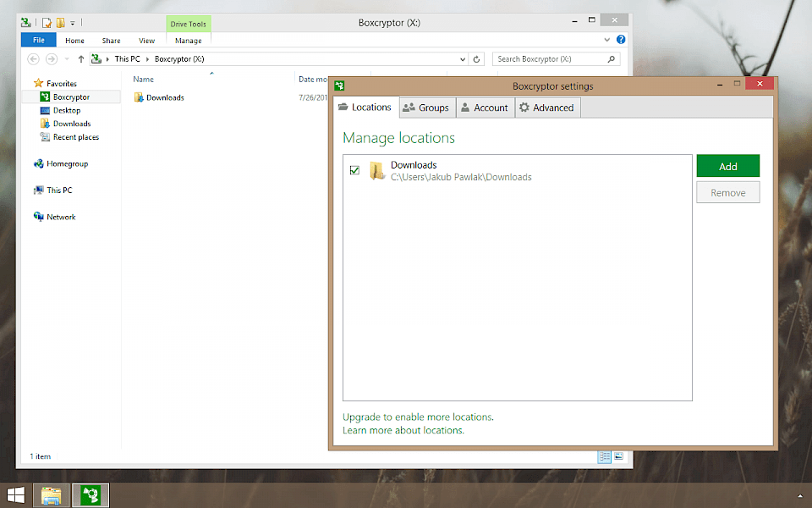Image resolution: width=812 pixels, height=508 pixels.
Task: Click the Remove button
Action: coord(728,192)
